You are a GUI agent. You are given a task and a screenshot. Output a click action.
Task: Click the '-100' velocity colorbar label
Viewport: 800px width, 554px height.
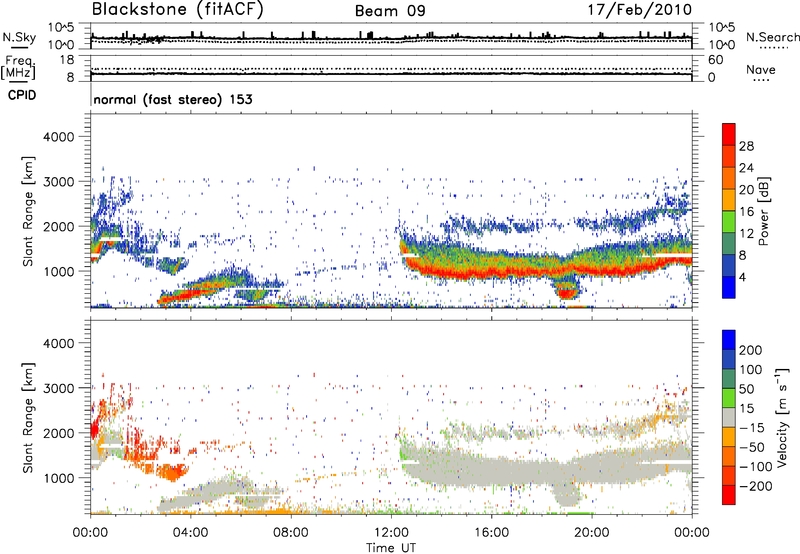[x=756, y=467]
